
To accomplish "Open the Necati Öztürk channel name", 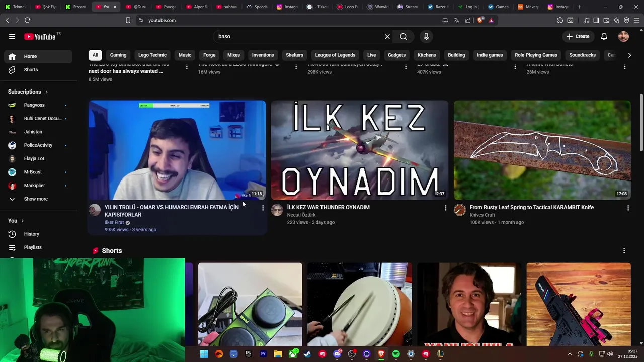I will (301, 215).
